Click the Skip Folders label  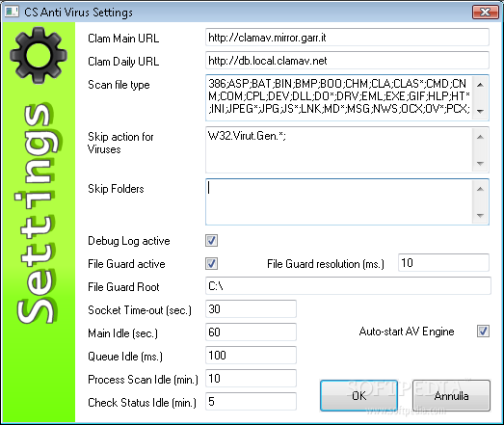[x=116, y=189]
